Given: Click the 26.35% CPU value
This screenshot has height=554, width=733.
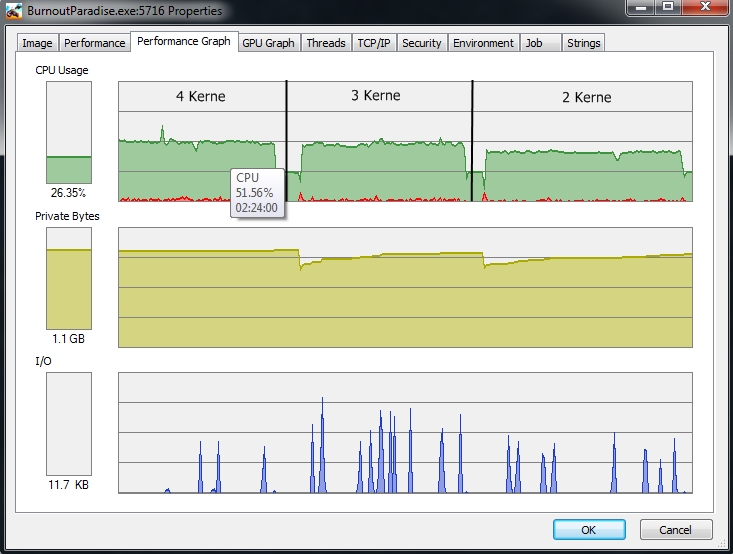Looking at the screenshot, I should pos(68,193).
